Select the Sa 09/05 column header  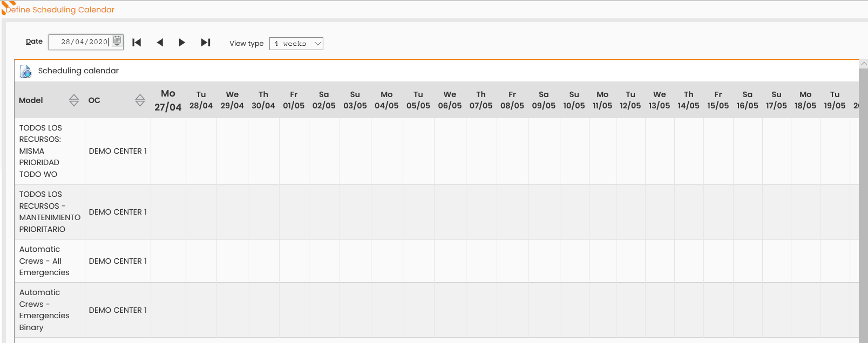click(x=544, y=100)
